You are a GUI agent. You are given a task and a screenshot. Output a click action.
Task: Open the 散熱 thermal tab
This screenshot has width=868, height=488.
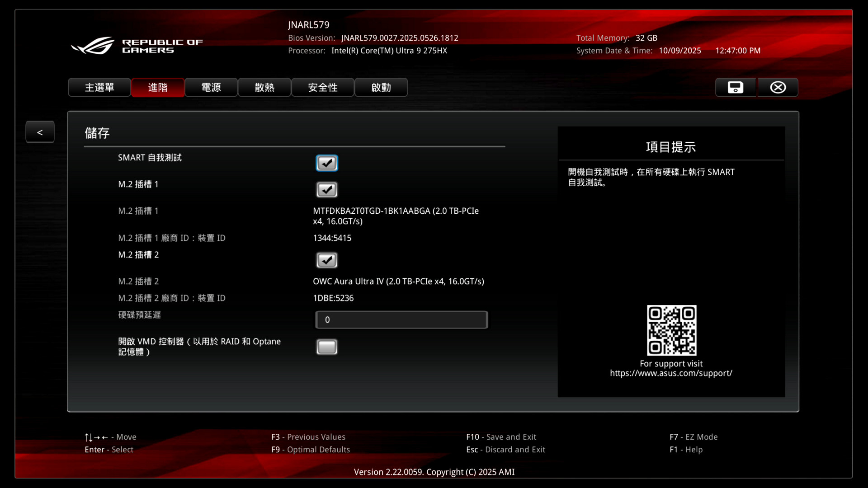[x=264, y=87]
